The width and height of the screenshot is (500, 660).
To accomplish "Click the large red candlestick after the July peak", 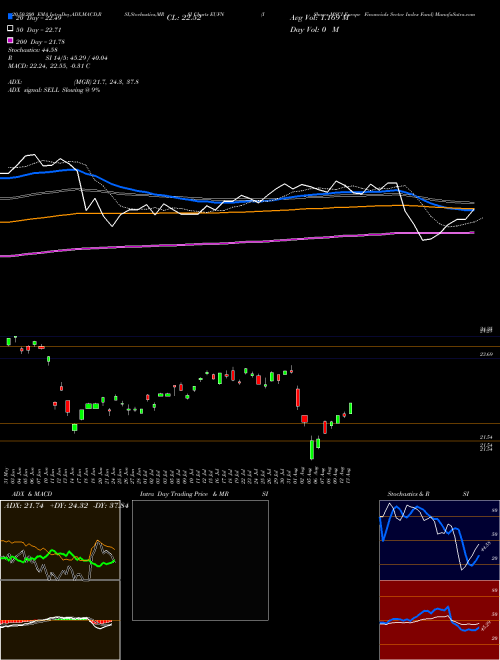I will [298, 398].
